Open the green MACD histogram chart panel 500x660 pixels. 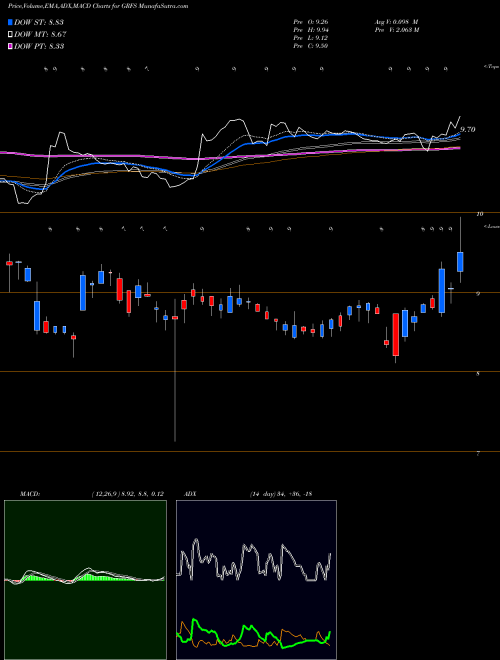click(x=85, y=580)
